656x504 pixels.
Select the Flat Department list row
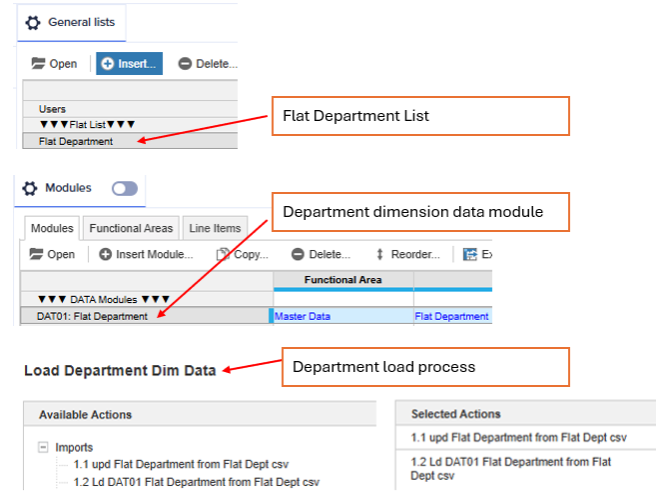click(130, 141)
